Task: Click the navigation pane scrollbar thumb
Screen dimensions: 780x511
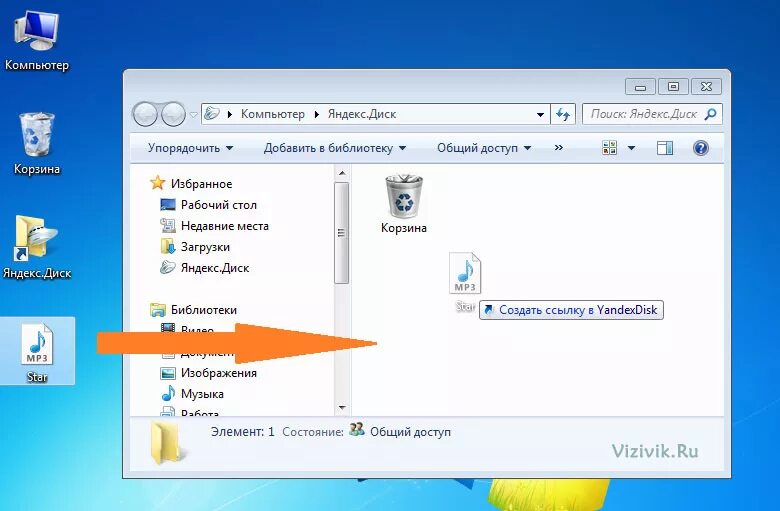Action: (341, 233)
